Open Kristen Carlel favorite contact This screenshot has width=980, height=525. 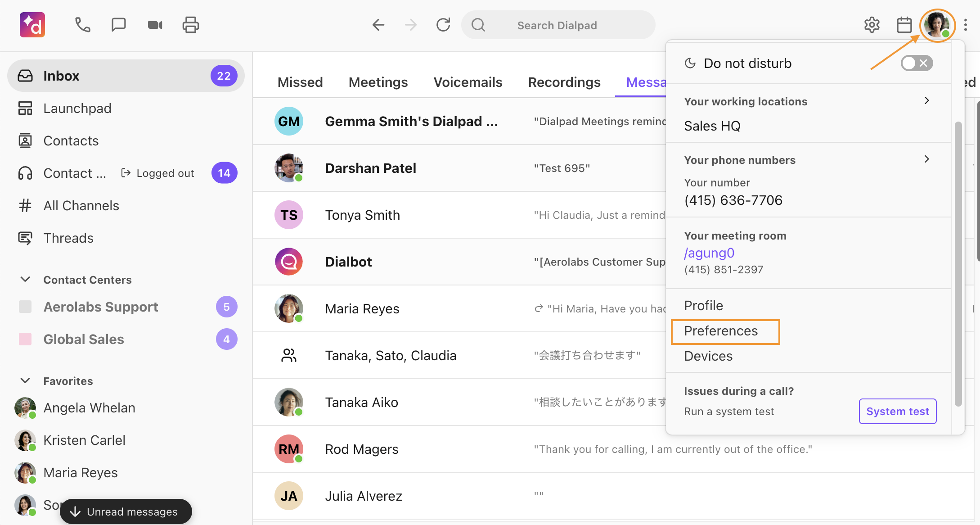[126, 440]
